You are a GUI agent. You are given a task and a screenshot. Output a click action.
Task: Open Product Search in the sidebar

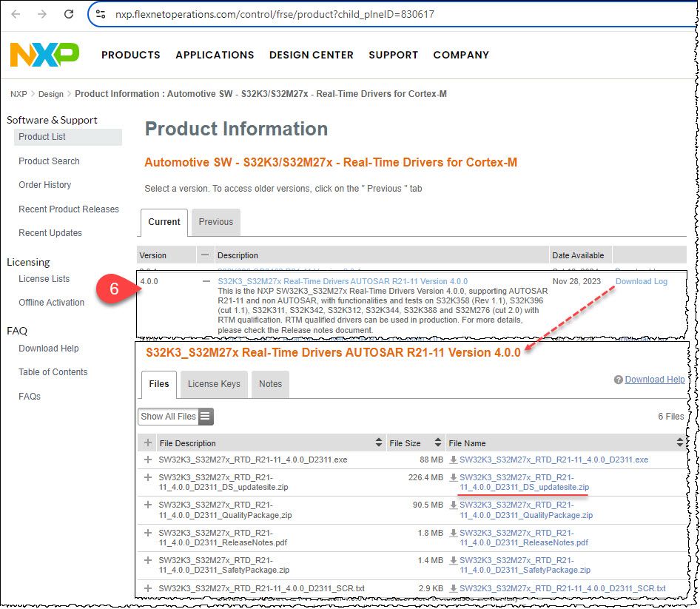coord(49,161)
